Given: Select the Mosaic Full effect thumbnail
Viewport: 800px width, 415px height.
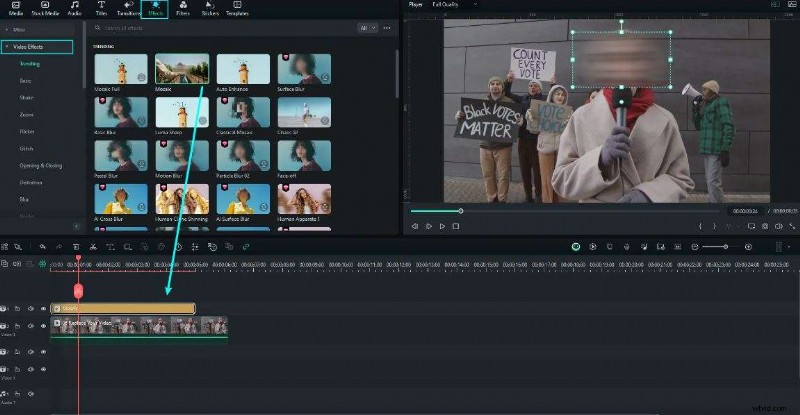Looking at the screenshot, I should [x=121, y=69].
